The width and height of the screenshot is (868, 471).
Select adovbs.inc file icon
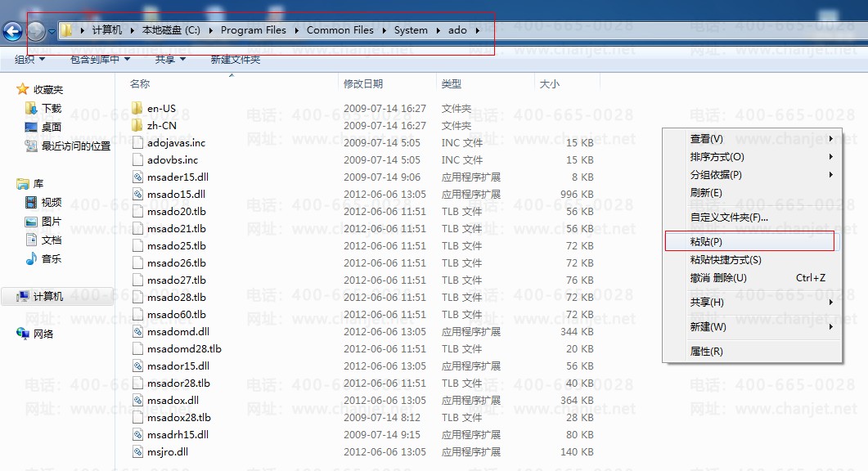coord(137,159)
